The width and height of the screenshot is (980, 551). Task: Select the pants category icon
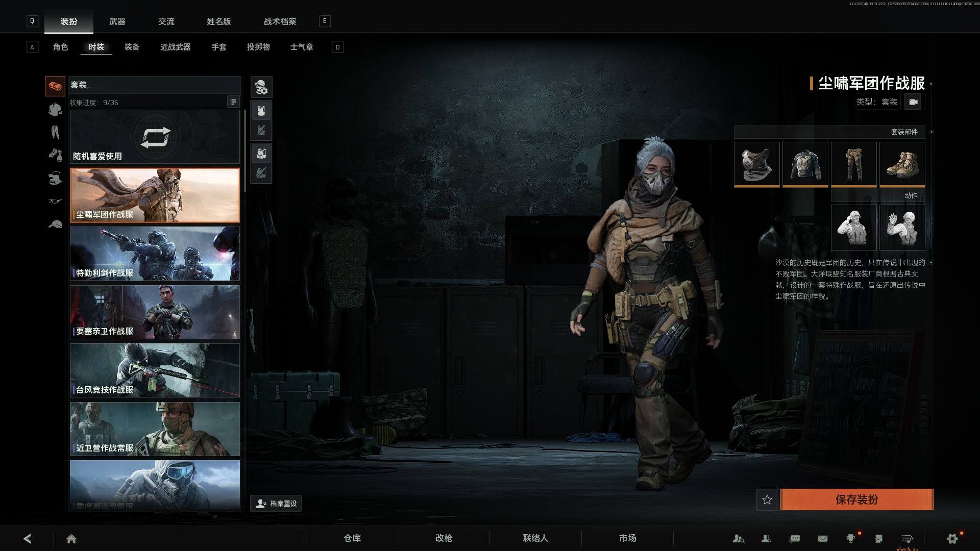tap(55, 132)
